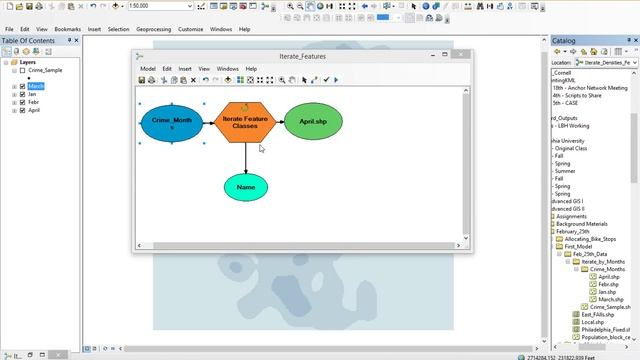Run the model with blue play arrow
The height and width of the screenshot is (360, 640).
tap(336, 80)
